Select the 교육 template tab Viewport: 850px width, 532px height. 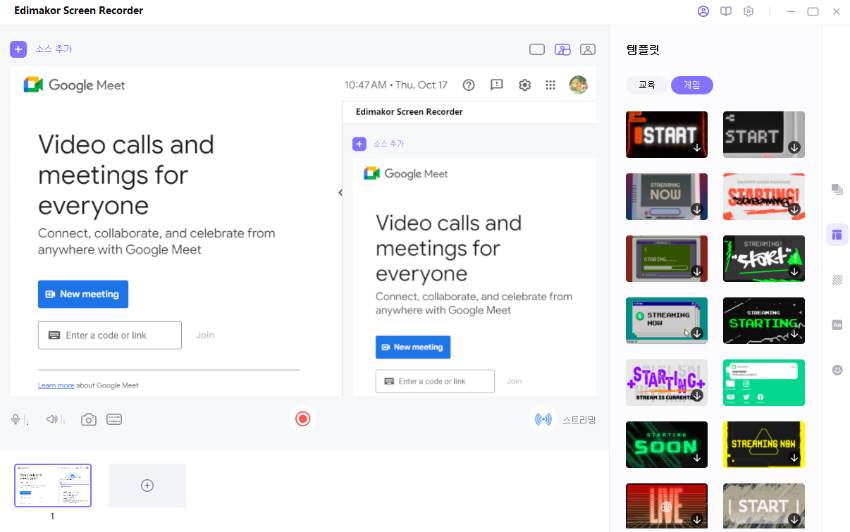click(646, 85)
